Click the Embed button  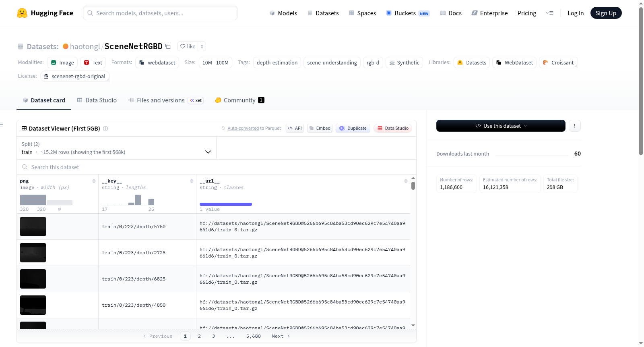click(320, 128)
